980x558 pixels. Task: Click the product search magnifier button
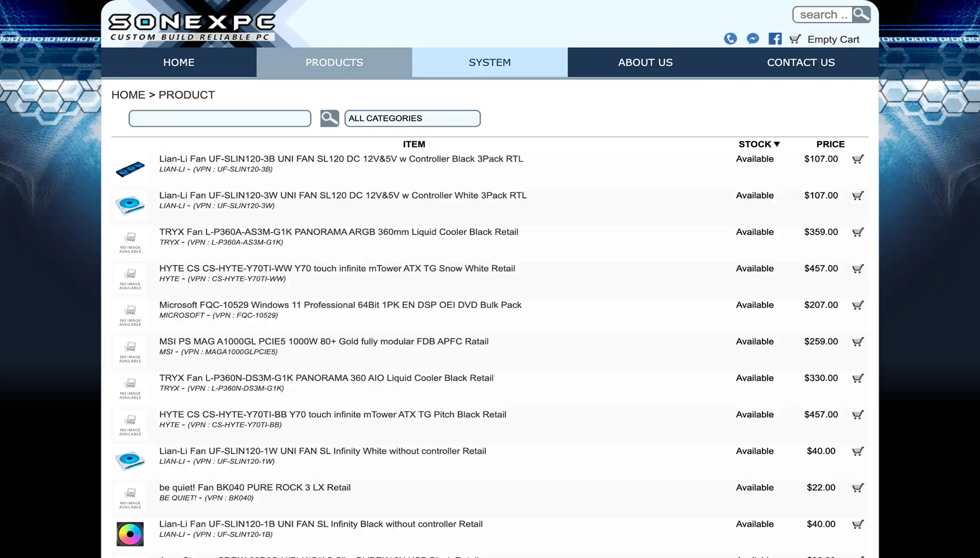click(329, 118)
